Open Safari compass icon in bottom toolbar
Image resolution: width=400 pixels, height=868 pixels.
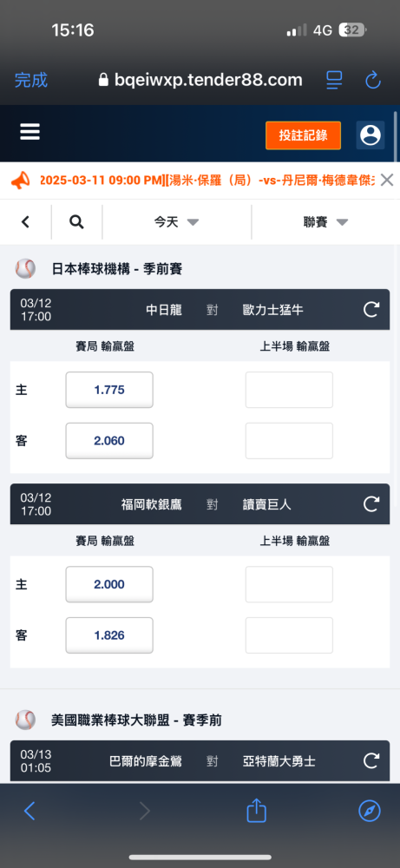370,812
